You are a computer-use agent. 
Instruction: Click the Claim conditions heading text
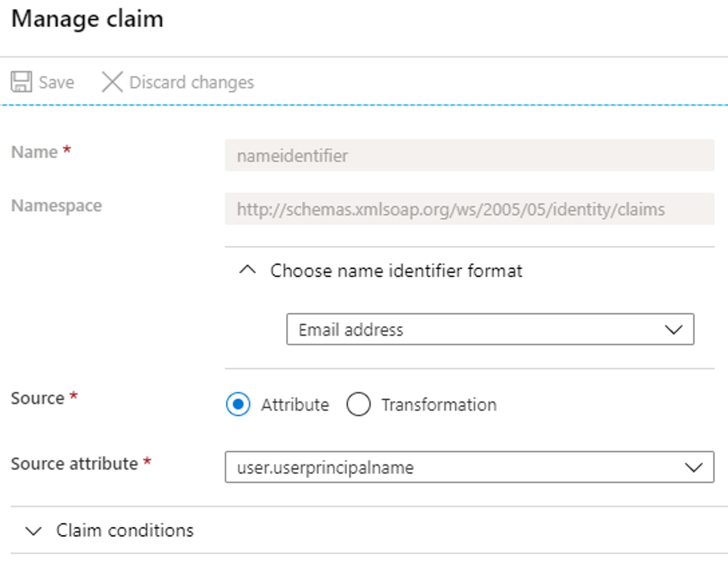(125, 531)
